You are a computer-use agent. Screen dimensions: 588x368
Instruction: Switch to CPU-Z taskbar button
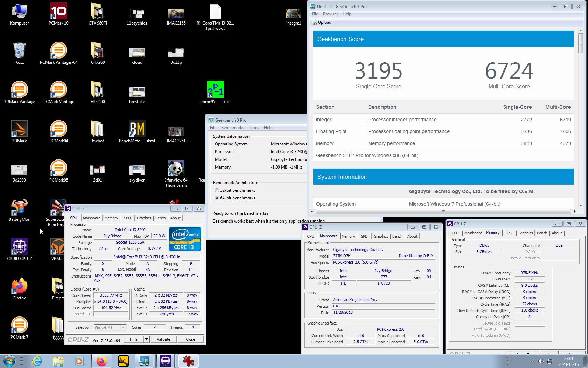[166, 361]
